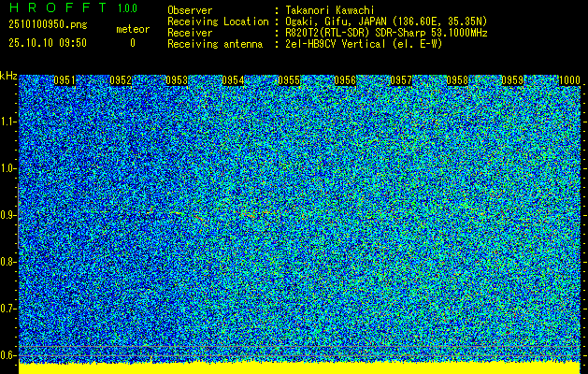Click the 0.9 kHz axis label
Image resolution: width=588 pixels, height=374 pixels.
pyautogui.click(x=7, y=215)
